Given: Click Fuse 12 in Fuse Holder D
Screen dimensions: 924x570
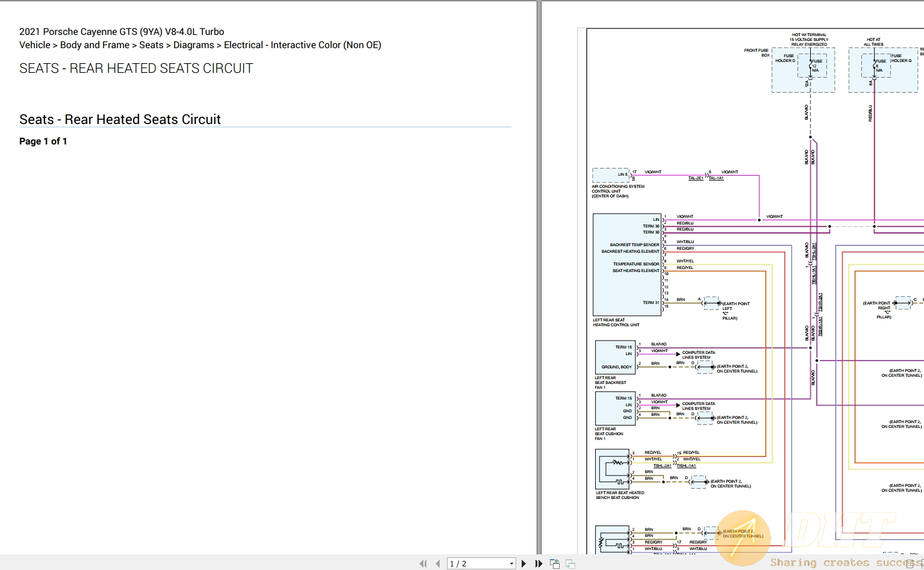Looking at the screenshot, I should pos(813,66).
